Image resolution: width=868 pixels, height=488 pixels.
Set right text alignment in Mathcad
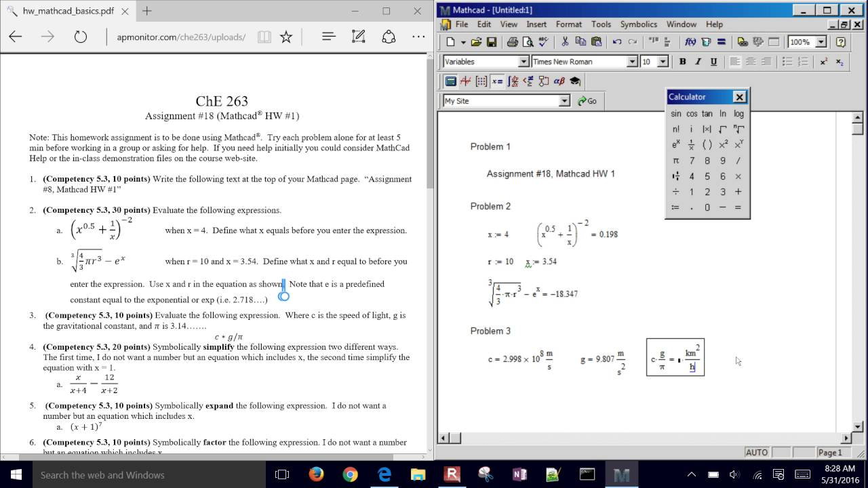[766, 62]
